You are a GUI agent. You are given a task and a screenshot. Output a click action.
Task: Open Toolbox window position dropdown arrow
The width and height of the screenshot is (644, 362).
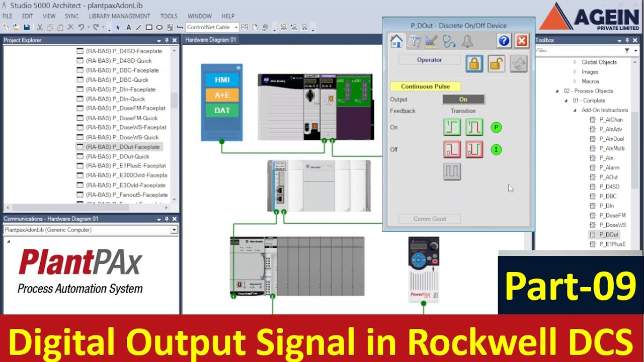coord(619,40)
